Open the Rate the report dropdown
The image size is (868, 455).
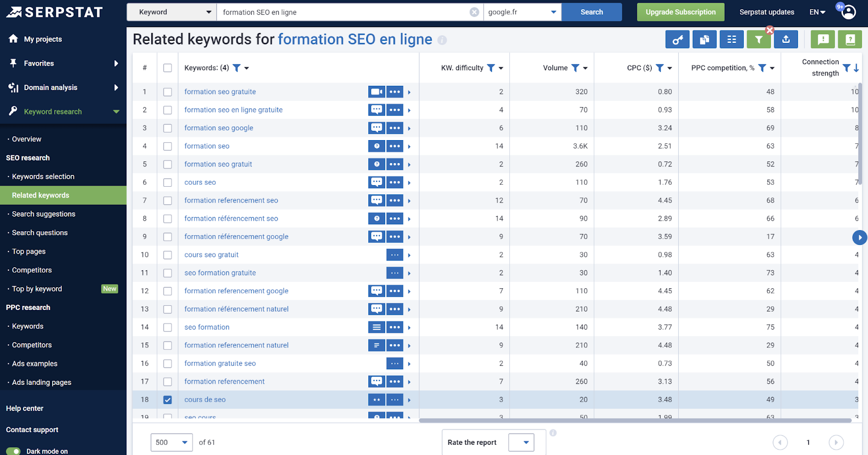pos(521,443)
